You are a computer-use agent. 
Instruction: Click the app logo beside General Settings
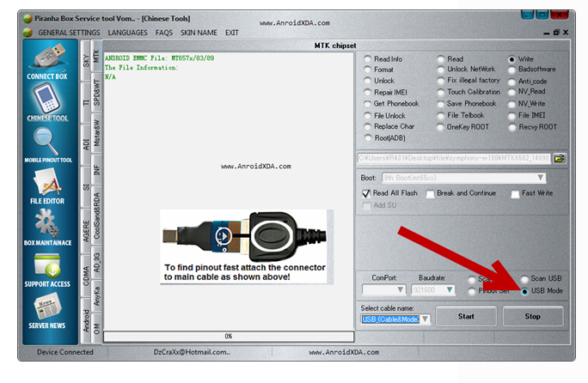(28, 33)
